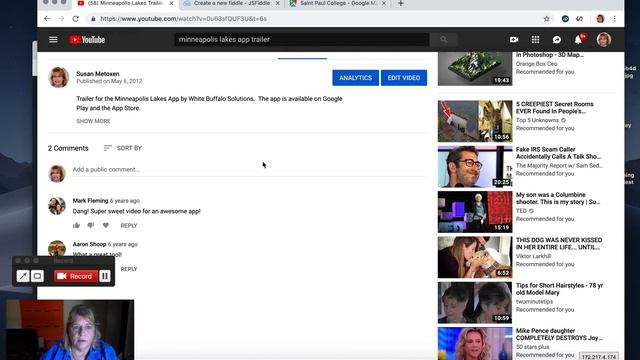Like Mark Fleming's comment
640x360 pixels.
coord(76,225)
